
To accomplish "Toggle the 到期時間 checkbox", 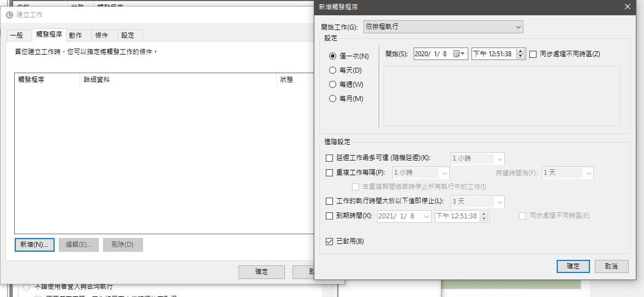I will point(329,216).
